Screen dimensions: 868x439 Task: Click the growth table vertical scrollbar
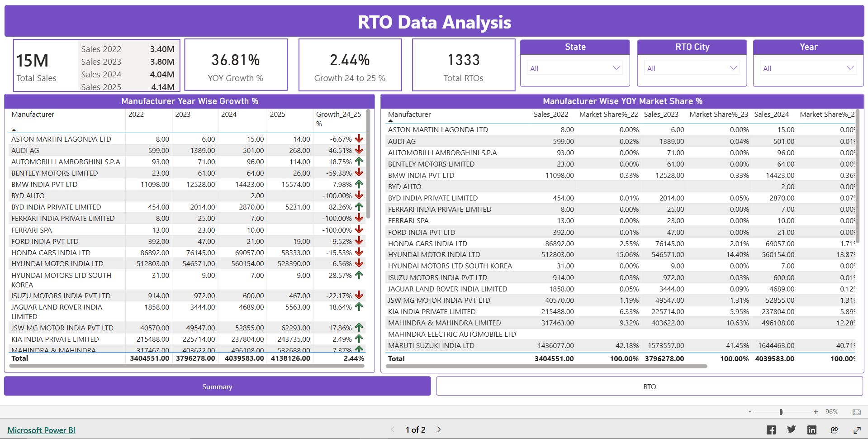pos(368,164)
